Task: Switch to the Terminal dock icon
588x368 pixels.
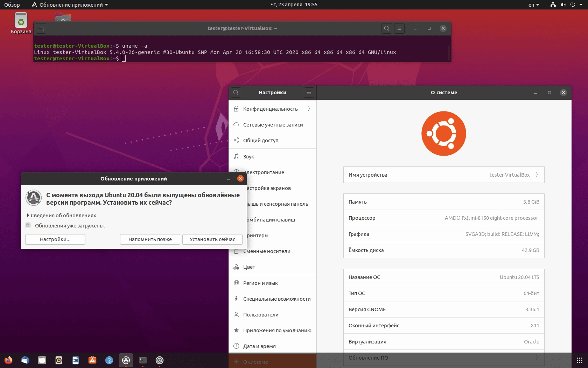Action: (143, 360)
